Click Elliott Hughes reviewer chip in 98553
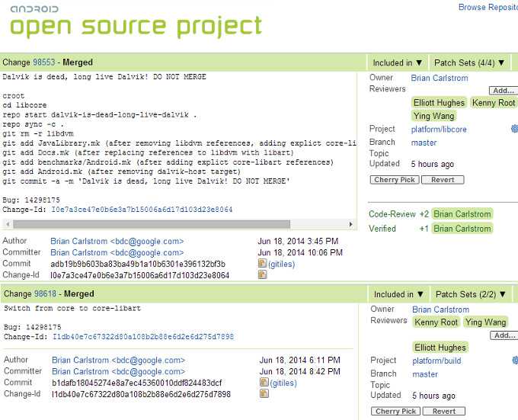Screen dimensions: 518x420 pos(438,102)
